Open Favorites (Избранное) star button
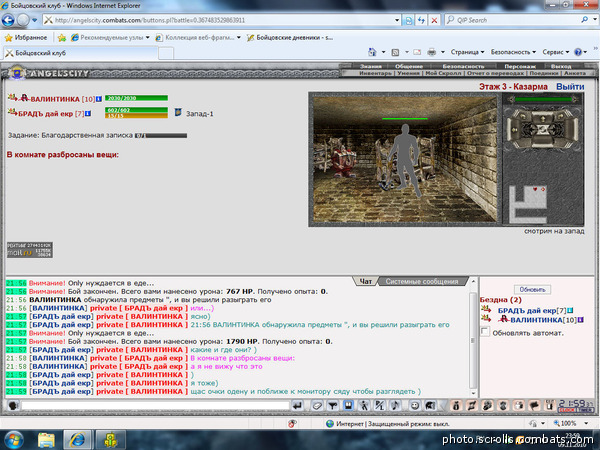Screen dimensions: 600x450 (x=25, y=38)
